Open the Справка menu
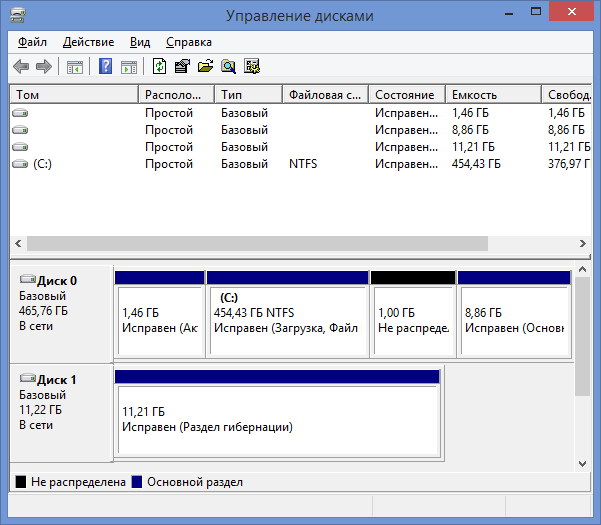Viewport: 601px width, 525px height. click(189, 42)
